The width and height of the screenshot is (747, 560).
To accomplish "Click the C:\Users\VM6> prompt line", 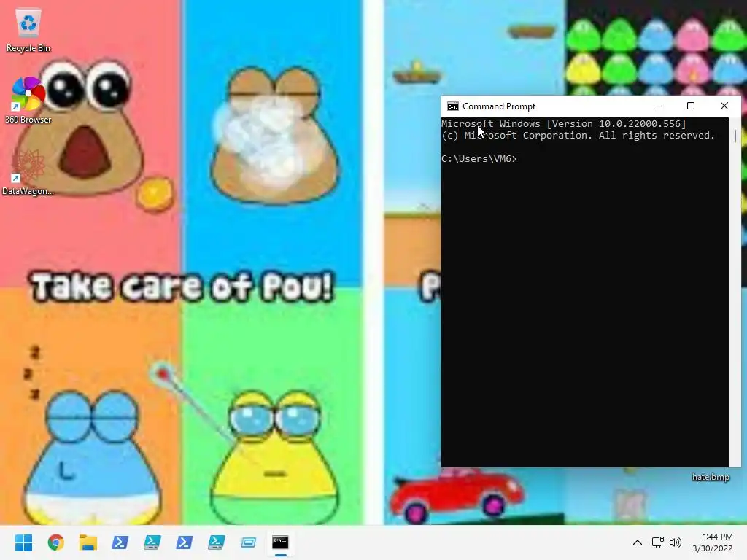I will [x=479, y=158].
